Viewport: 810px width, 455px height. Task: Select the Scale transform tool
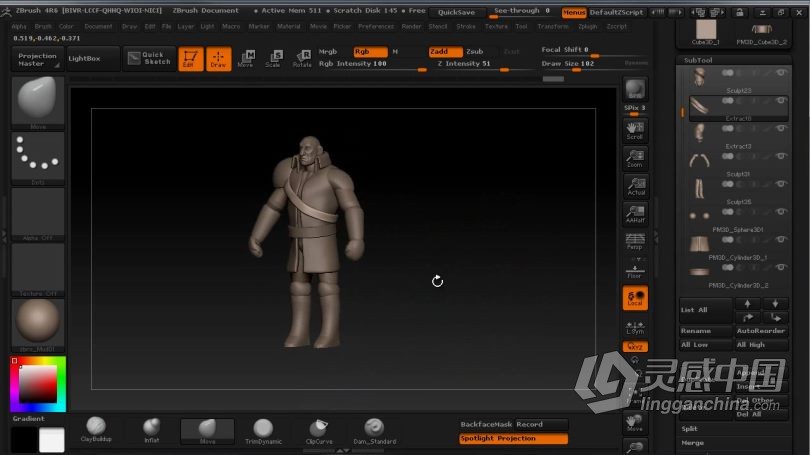[x=274, y=59]
